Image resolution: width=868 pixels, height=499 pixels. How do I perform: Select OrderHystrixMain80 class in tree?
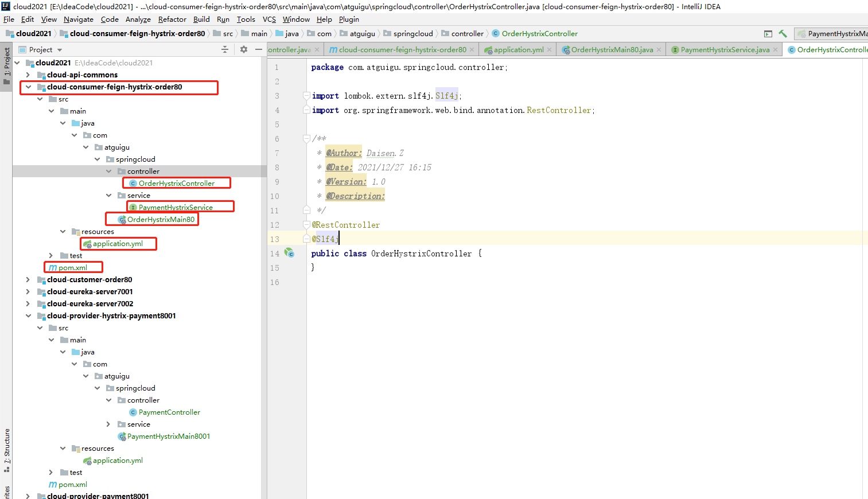coord(161,220)
